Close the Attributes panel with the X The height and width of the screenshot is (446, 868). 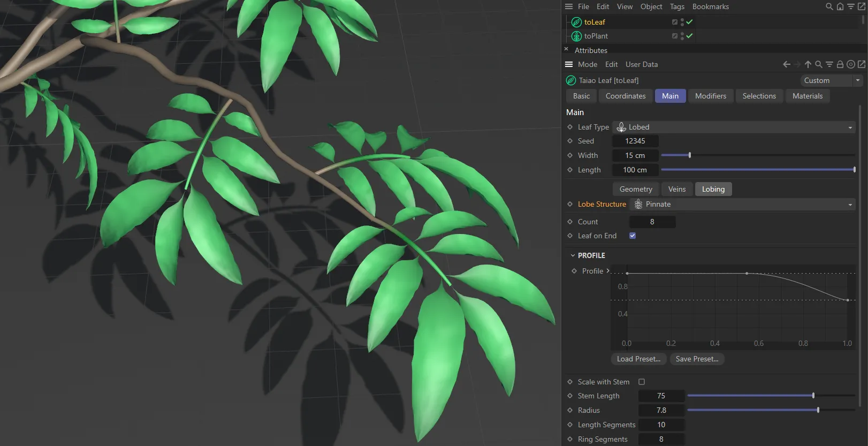tap(566, 49)
